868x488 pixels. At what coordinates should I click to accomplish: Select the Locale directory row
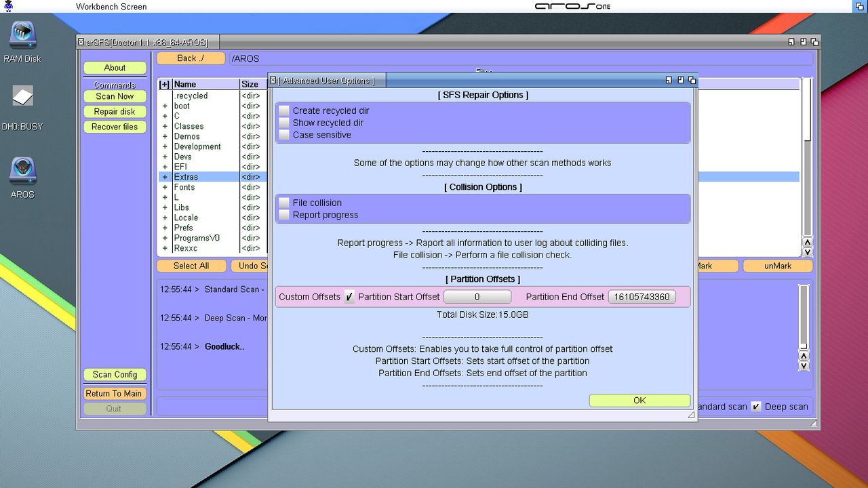(213, 218)
